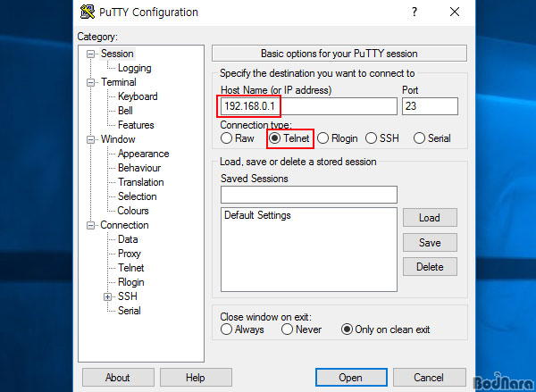Viewport: 536px width, 392px height.
Task: Open the Logging category
Action: [134, 68]
